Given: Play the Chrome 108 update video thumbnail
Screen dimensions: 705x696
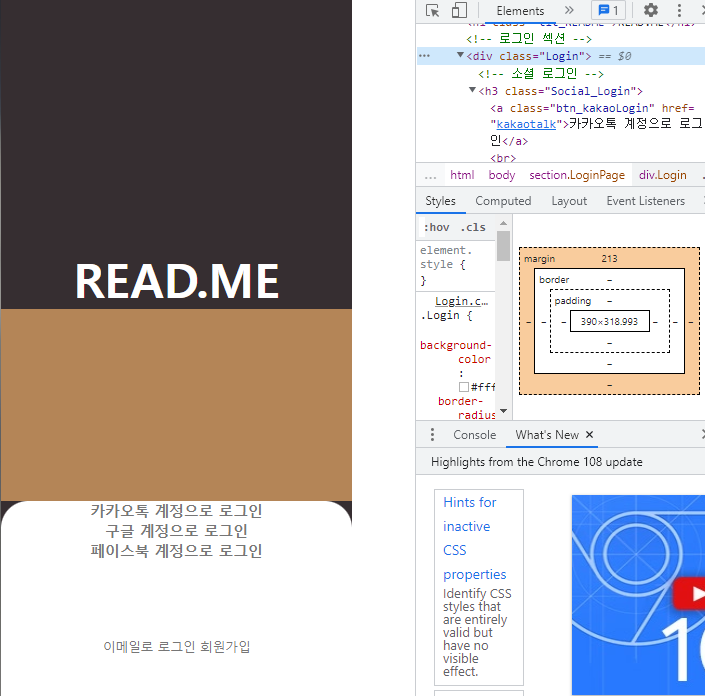Looking at the screenshot, I should [x=690, y=593].
